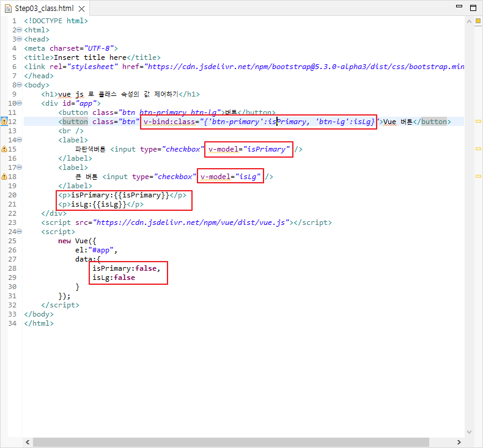Click the horizontal scrollbar right arrow
This screenshot has width=483, height=448.
tap(459, 442)
